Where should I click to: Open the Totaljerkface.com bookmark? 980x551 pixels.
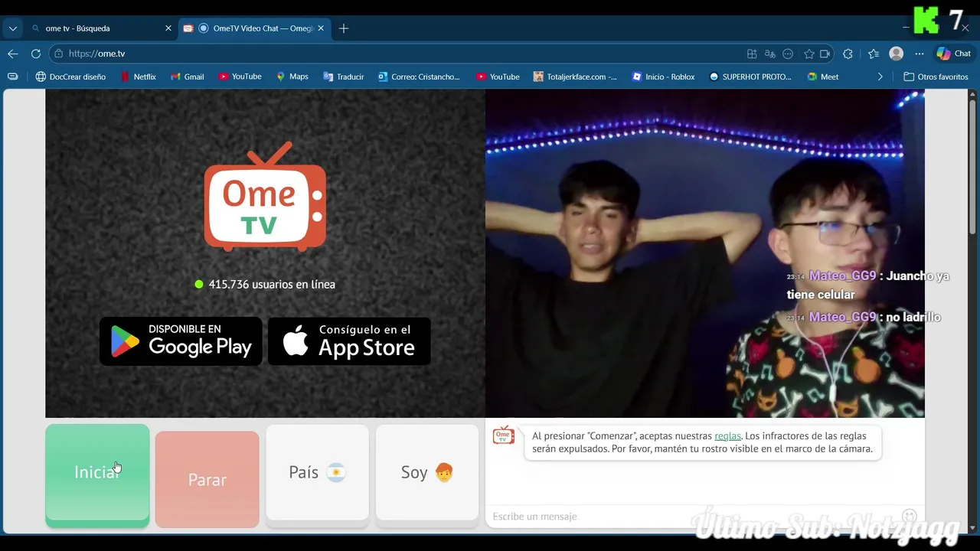click(x=575, y=77)
